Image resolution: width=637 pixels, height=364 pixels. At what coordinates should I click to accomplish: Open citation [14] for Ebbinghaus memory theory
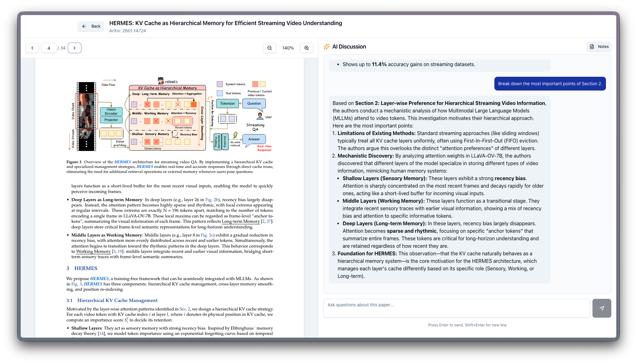coord(101,334)
